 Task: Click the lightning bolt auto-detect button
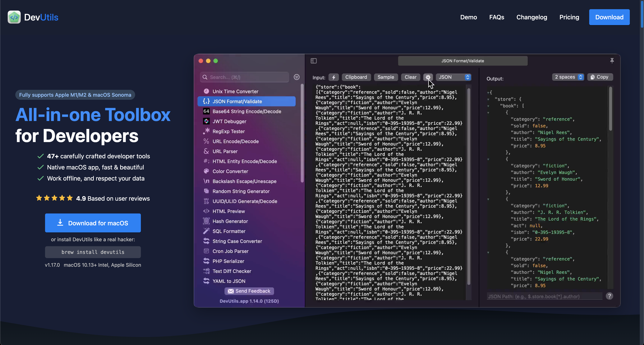[x=333, y=77]
